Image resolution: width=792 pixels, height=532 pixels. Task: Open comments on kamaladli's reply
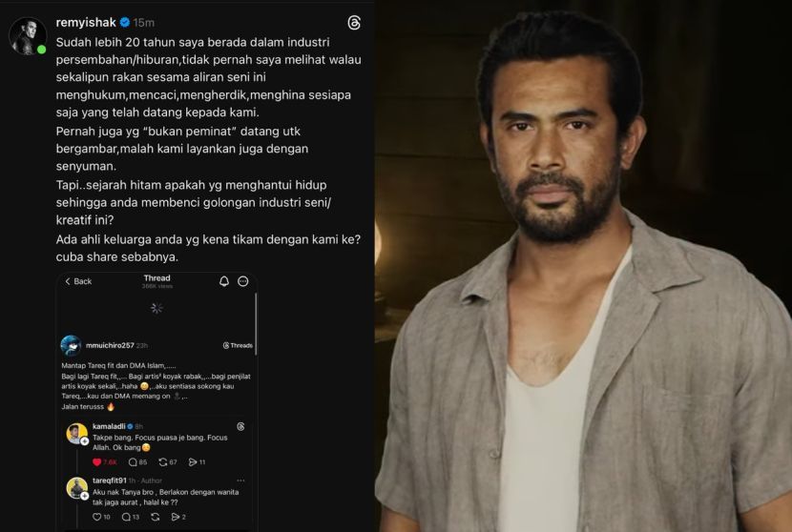[x=133, y=461]
